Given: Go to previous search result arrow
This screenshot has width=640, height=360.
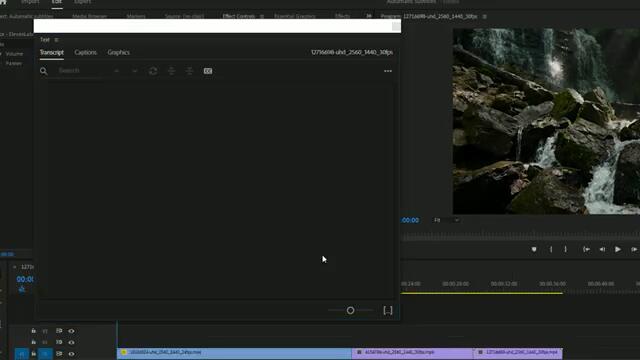Looking at the screenshot, I should (117, 71).
